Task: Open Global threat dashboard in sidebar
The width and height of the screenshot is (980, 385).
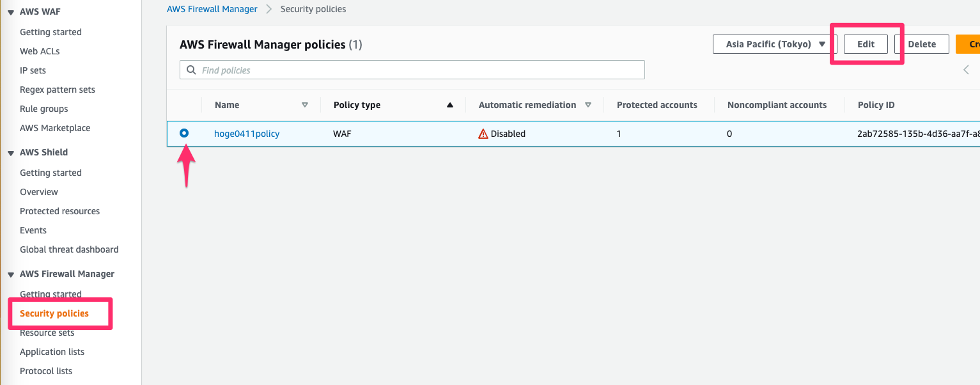Action: pos(69,249)
